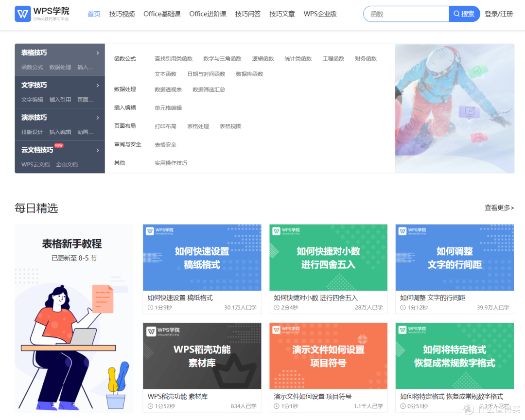The width and height of the screenshot is (525, 420).
Task: Open the Office基础课 nav item
Action: pyautogui.click(x=162, y=14)
